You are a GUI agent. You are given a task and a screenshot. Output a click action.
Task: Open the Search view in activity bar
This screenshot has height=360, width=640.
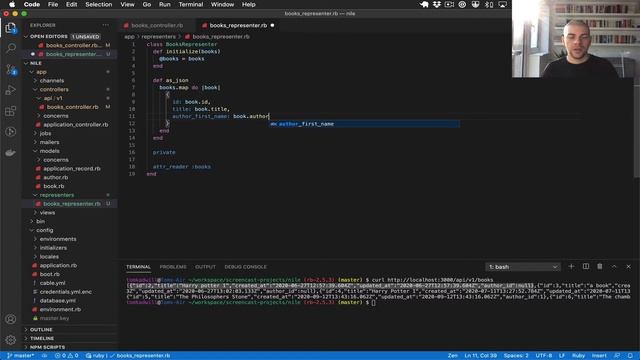point(11,49)
